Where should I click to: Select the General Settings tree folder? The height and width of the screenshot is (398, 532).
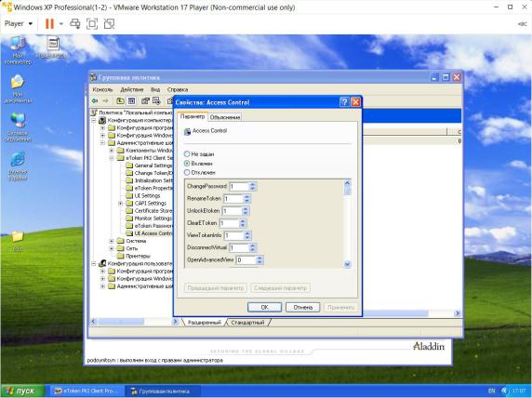(150, 166)
